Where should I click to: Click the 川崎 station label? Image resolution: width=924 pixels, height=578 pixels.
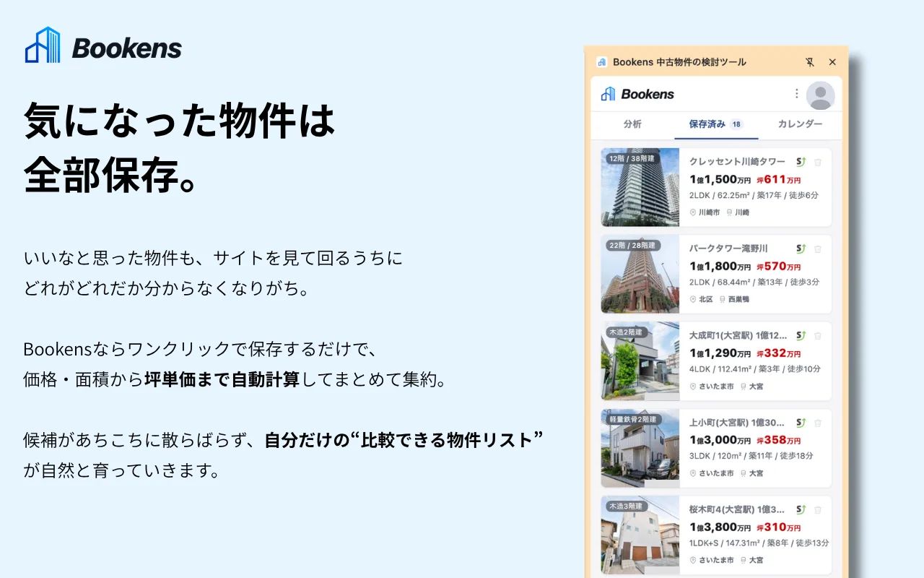click(x=738, y=212)
